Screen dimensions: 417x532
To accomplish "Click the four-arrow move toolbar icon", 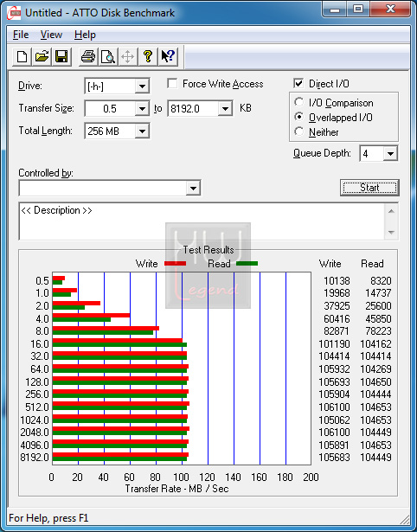I will click(x=127, y=56).
